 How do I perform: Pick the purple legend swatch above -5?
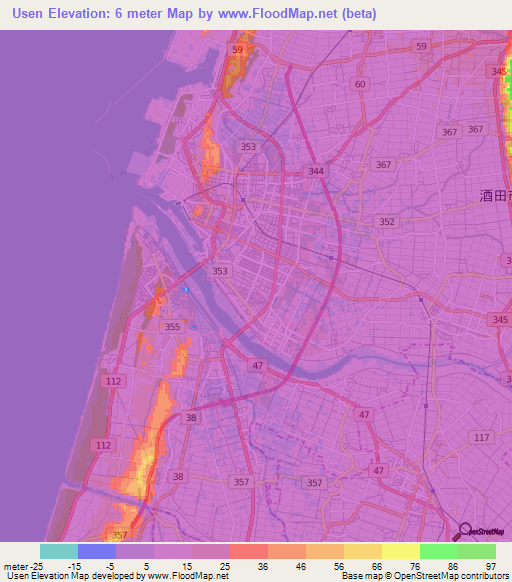tap(135, 551)
